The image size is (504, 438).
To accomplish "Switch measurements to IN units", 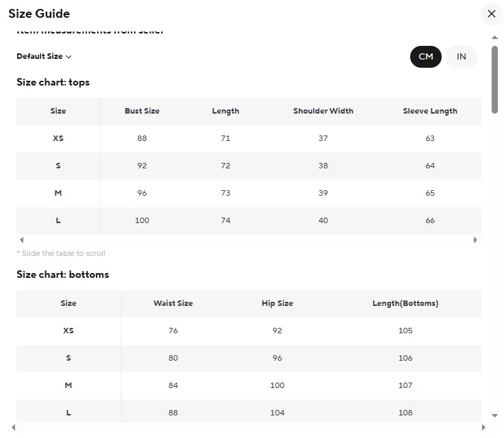I will (x=462, y=57).
